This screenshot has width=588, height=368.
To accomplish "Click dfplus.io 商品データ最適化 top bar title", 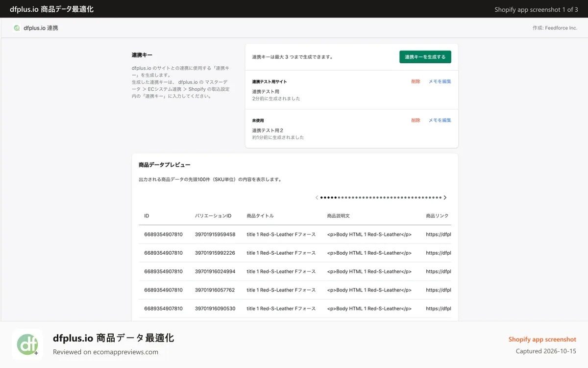I will (x=51, y=9).
